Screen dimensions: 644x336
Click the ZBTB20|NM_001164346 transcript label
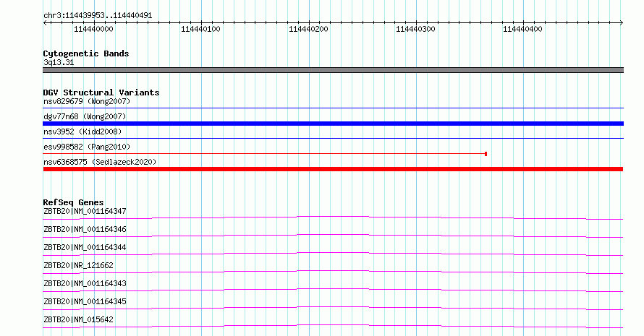(85, 229)
